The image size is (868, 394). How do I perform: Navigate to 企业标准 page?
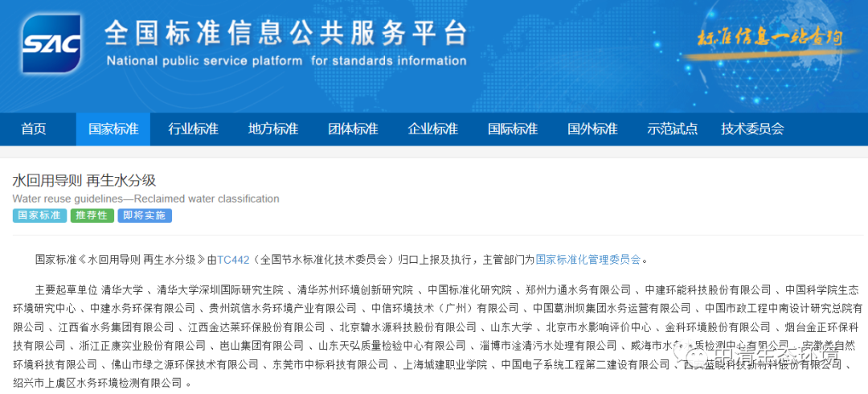click(x=432, y=129)
